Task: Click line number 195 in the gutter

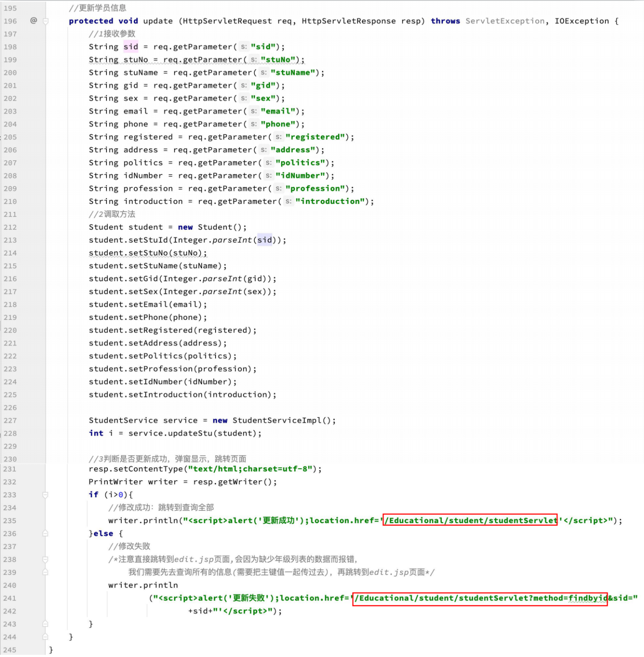Action: click(x=10, y=8)
